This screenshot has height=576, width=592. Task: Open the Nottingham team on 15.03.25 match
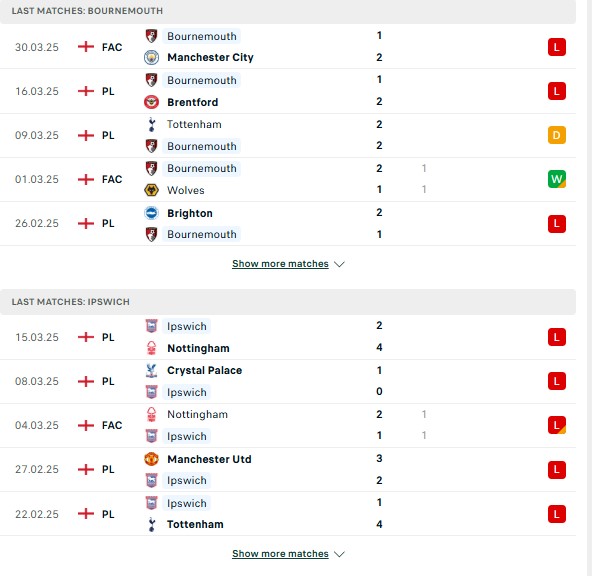(198, 348)
